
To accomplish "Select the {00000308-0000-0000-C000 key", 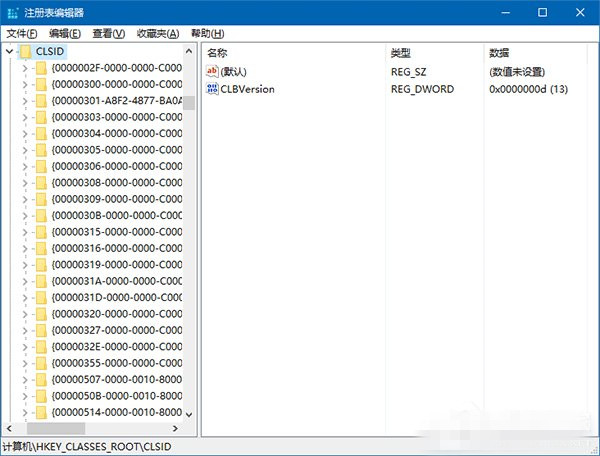I will click(x=117, y=183).
